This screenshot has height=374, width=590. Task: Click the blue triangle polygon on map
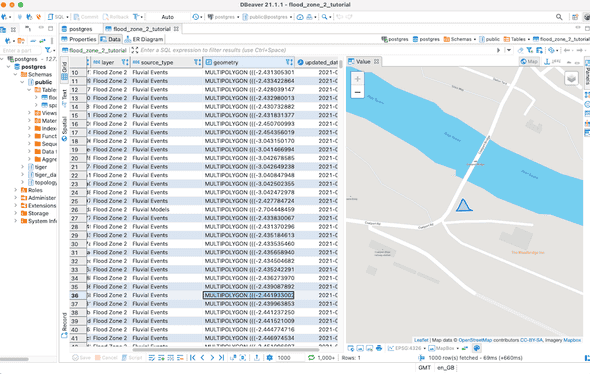point(464,206)
